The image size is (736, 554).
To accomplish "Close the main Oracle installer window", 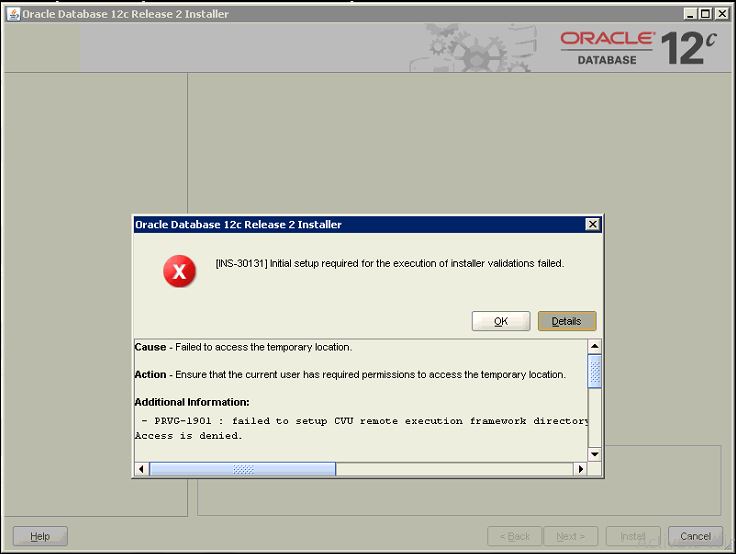I will coord(721,14).
